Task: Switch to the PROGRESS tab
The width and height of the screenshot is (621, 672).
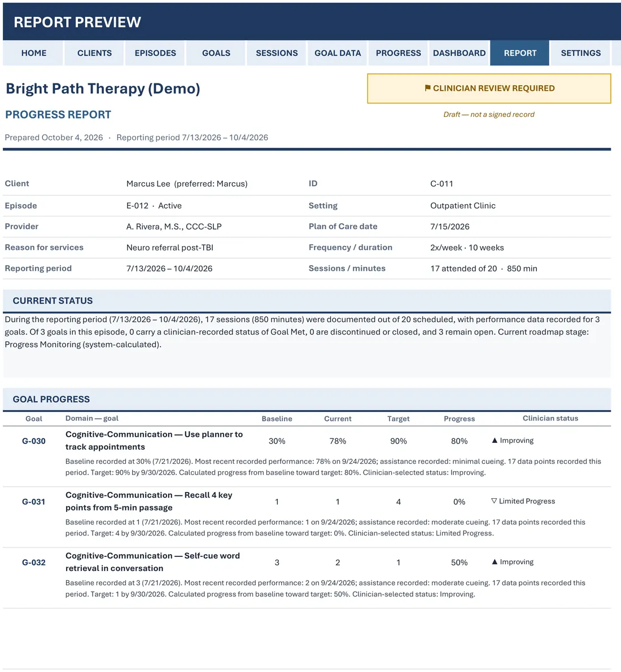Action: [399, 53]
